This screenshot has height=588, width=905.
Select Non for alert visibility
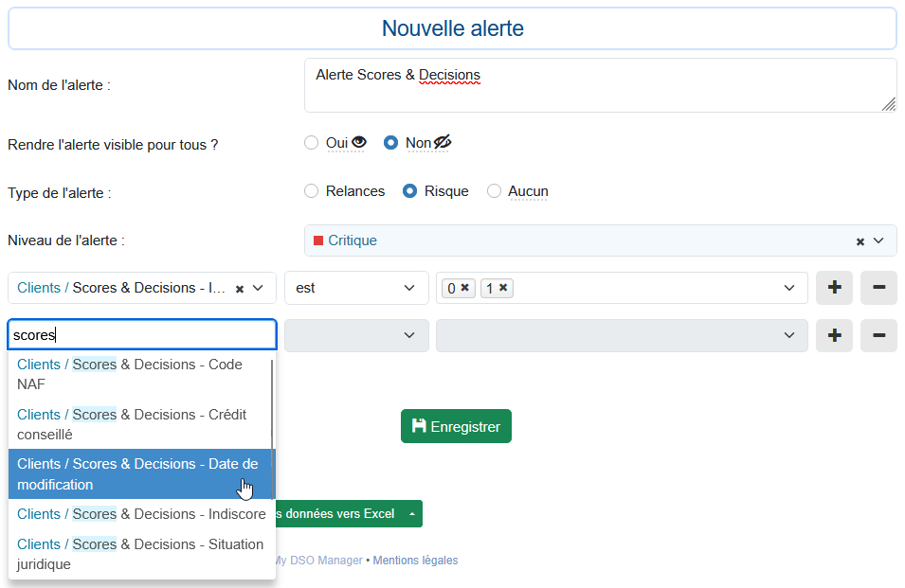coord(390,143)
